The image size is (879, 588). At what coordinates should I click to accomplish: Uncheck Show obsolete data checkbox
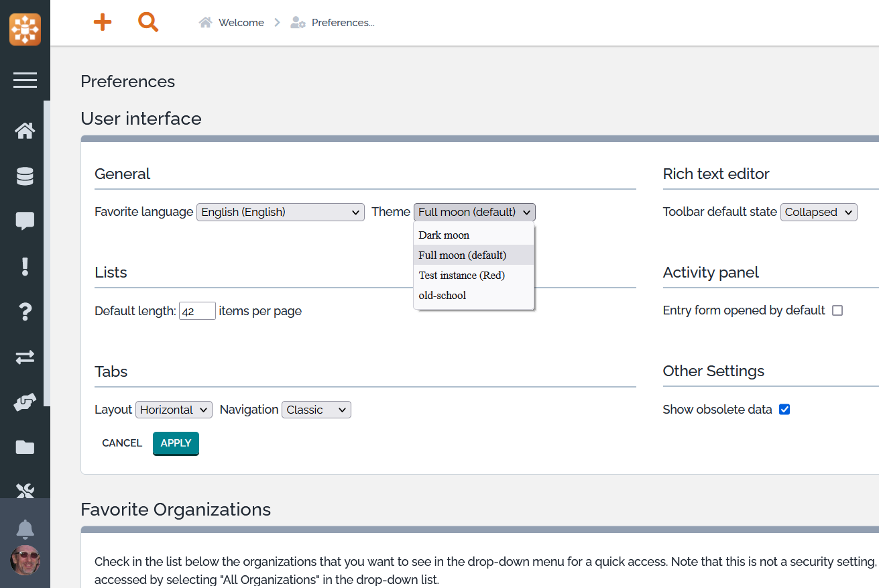pos(784,410)
